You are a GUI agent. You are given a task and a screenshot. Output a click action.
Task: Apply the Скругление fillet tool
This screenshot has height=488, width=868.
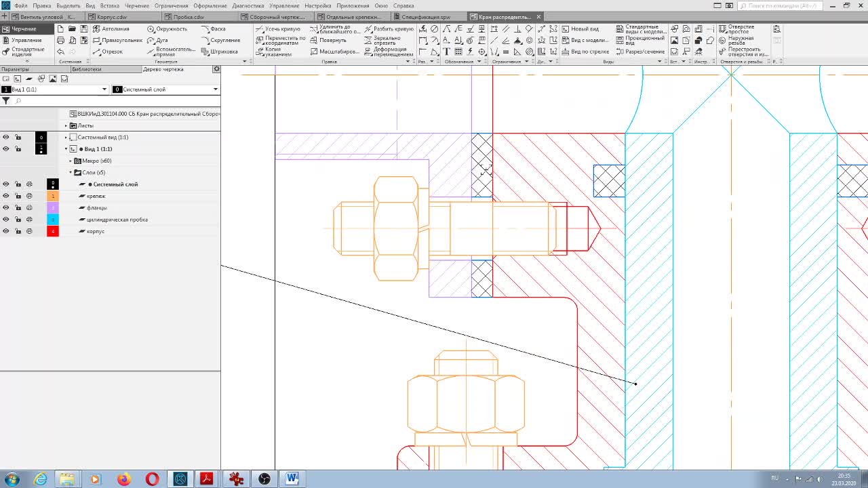[220, 40]
